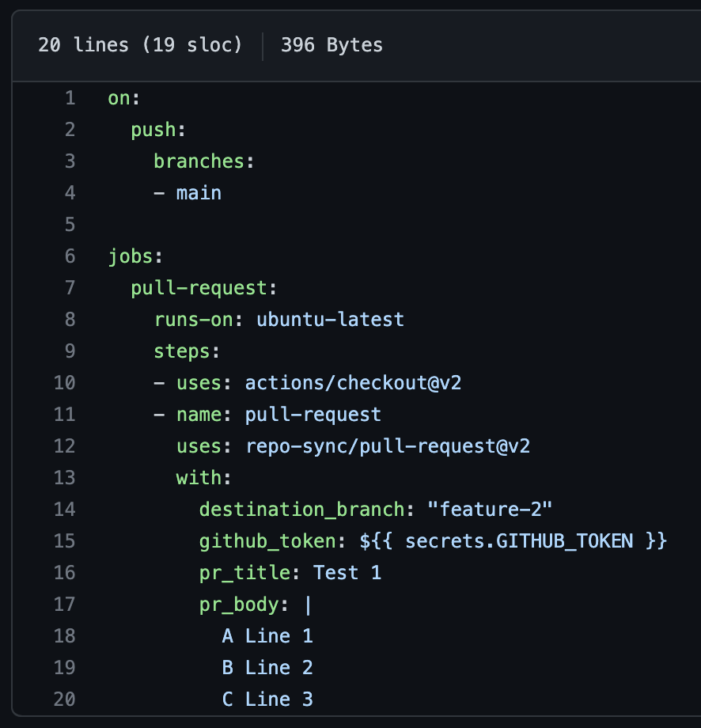This screenshot has width=701, height=728.
Task: Click the 'secrets.GITHUB_TOKEN' expression
Action: (x=520, y=541)
